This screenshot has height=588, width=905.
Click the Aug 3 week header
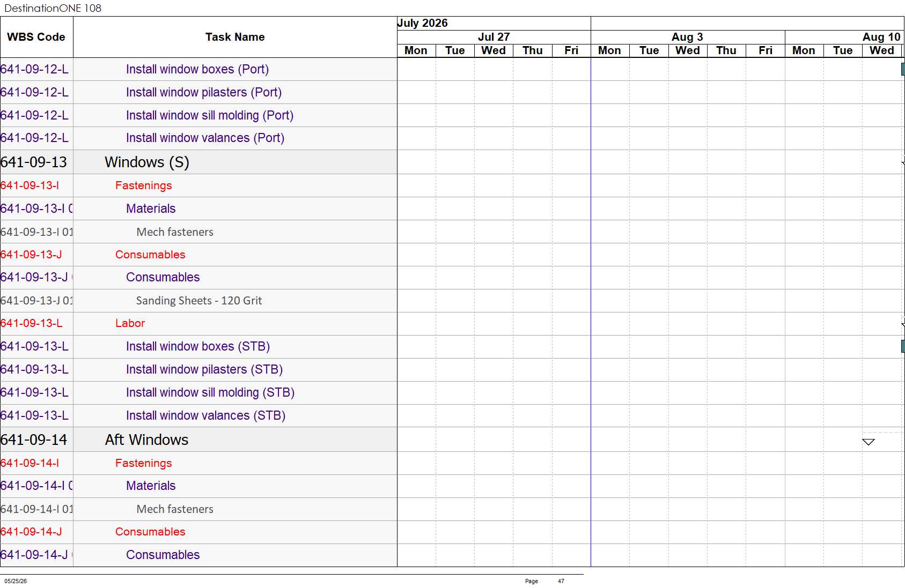click(x=687, y=37)
